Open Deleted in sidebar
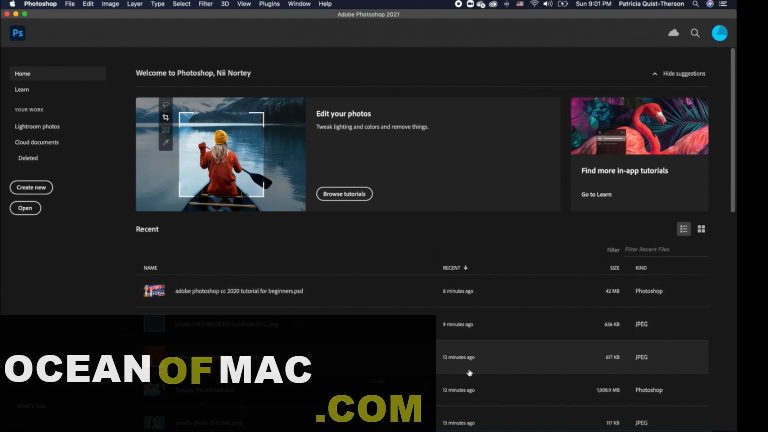 (x=28, y=158)
